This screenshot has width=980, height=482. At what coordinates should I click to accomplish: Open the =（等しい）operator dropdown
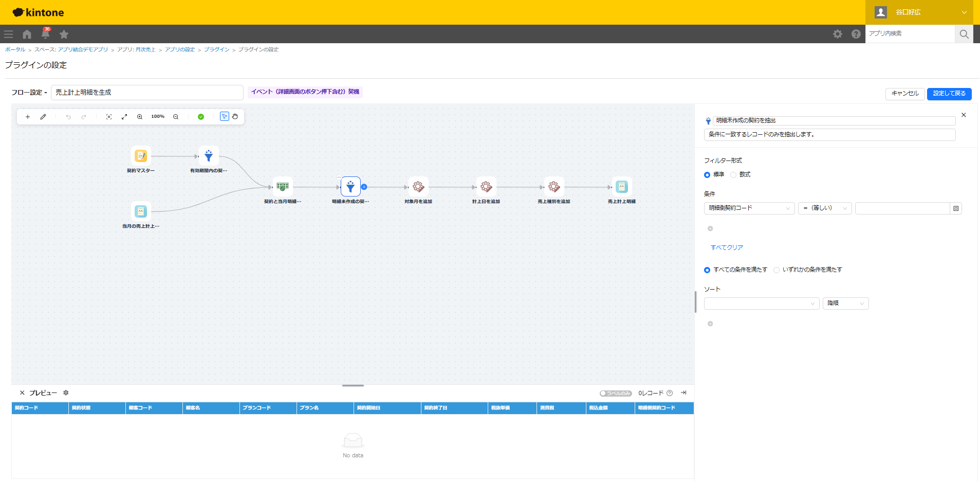[825, 208]
